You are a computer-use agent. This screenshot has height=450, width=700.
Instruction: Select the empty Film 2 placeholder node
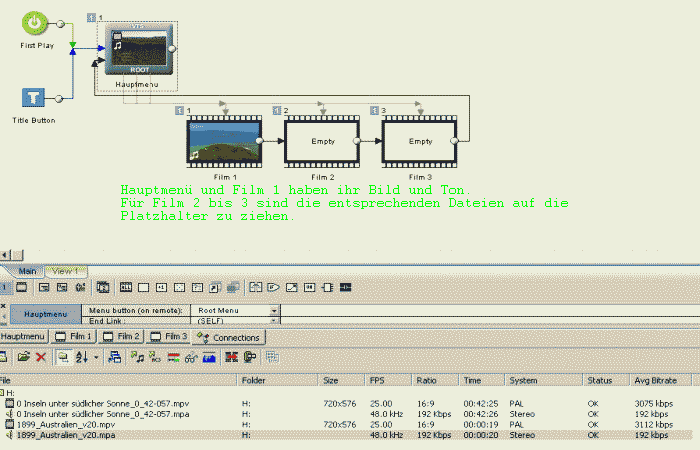(321, 140)
